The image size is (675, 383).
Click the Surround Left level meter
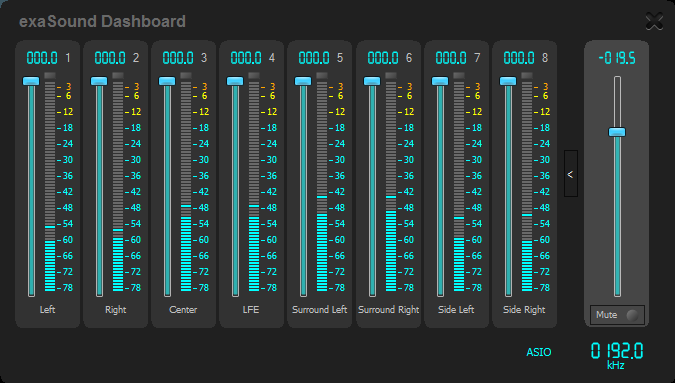coord(322,182)
